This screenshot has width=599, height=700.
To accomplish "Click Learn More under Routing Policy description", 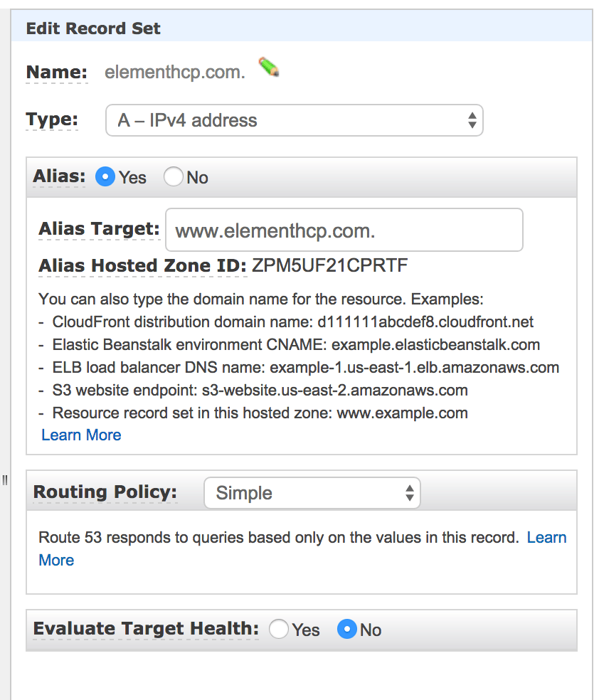I will tap(546, 537).
